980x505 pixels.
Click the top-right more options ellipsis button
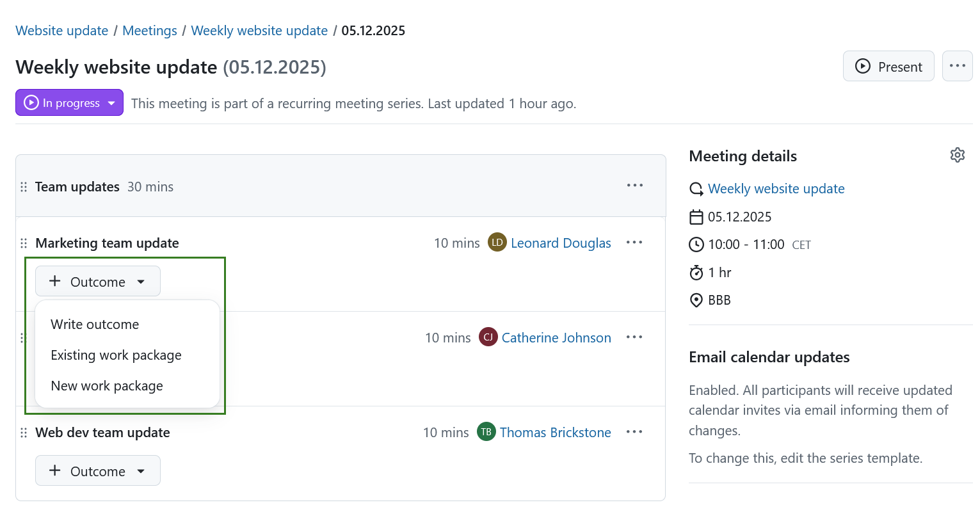click(958, 66)
